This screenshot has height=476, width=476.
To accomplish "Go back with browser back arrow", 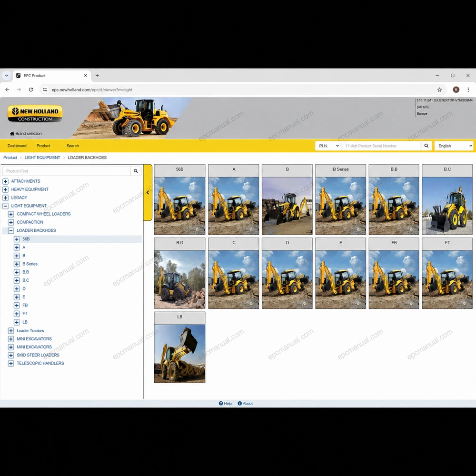I will (x=7, y=89).
